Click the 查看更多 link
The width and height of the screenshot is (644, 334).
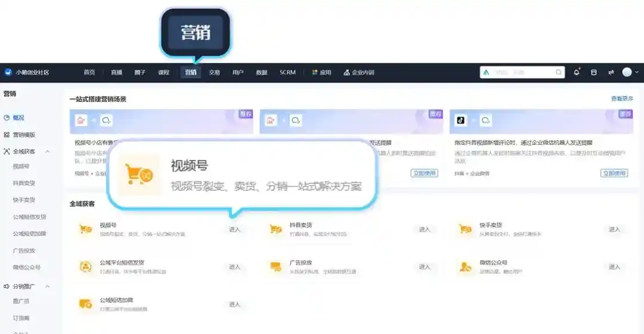click(622, 98)
